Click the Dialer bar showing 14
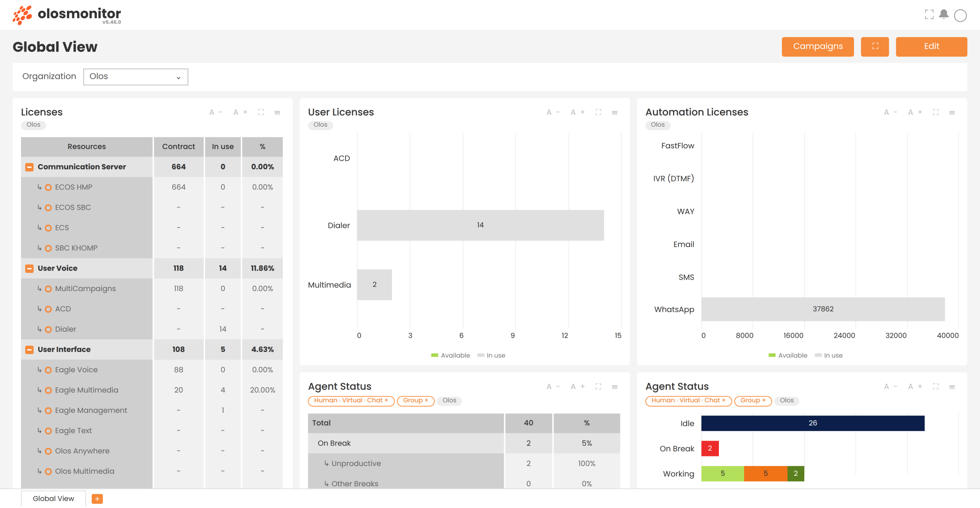 click(480, 225)
